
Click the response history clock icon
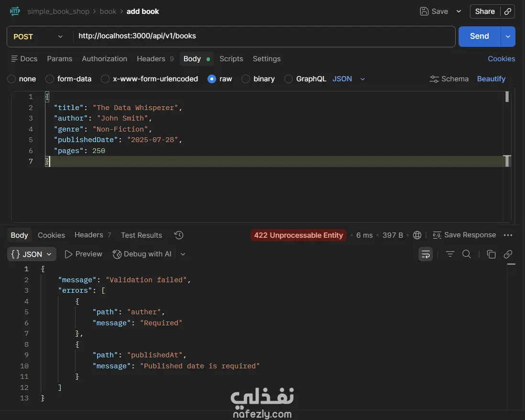click(179, 235)
